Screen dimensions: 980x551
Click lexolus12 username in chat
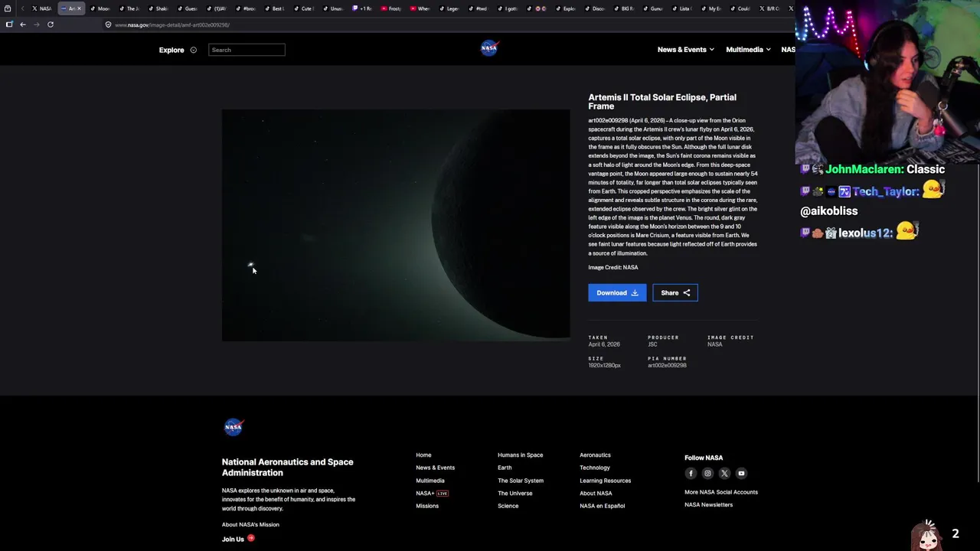865,233
